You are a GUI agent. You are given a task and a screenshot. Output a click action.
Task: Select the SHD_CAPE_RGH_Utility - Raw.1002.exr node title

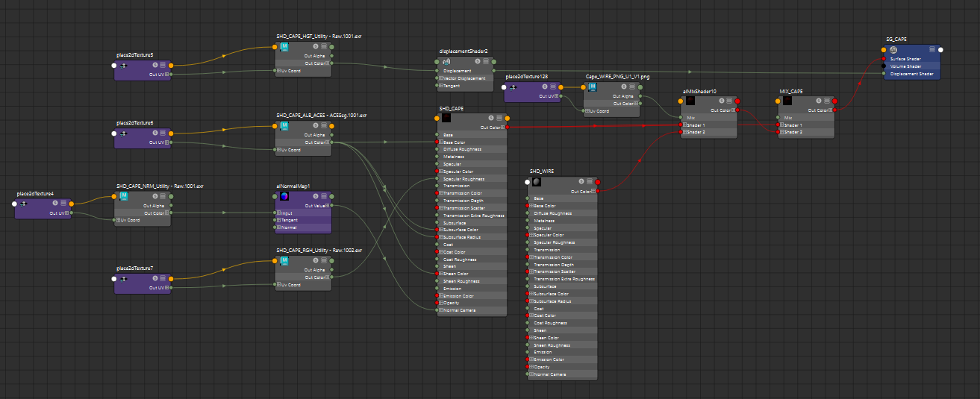point(319,251)
